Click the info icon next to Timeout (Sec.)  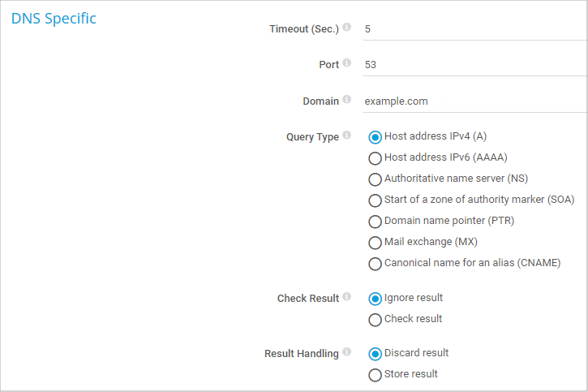click(347, 28)
